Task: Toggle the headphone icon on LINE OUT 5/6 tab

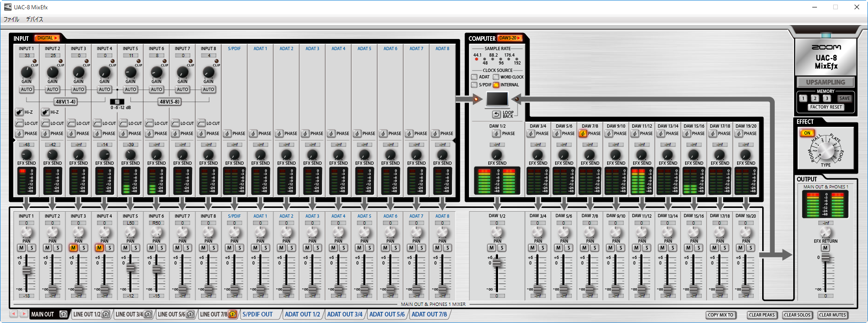Action: [x=190, y=314]
